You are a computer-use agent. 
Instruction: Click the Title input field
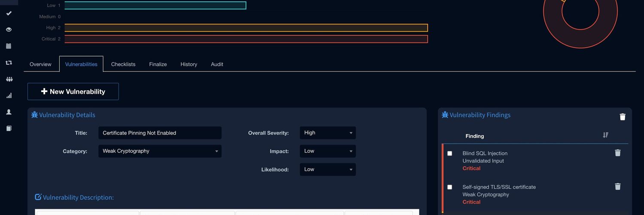point(160,133)
